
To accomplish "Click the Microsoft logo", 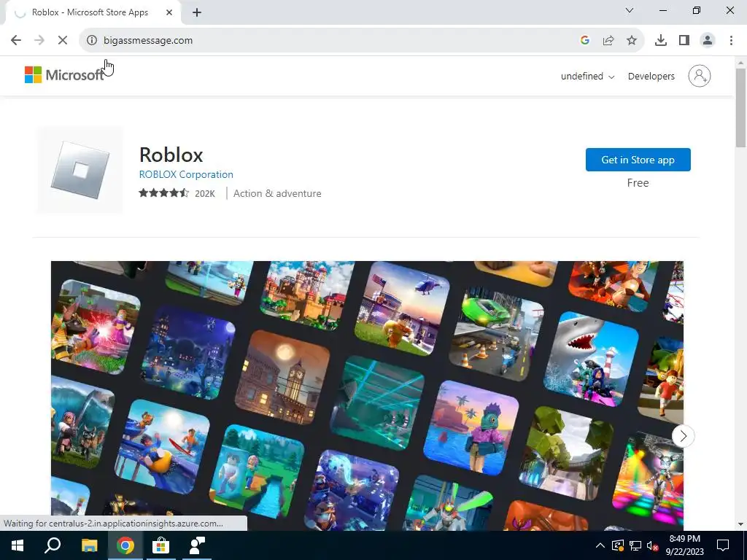I will point(64,75).
